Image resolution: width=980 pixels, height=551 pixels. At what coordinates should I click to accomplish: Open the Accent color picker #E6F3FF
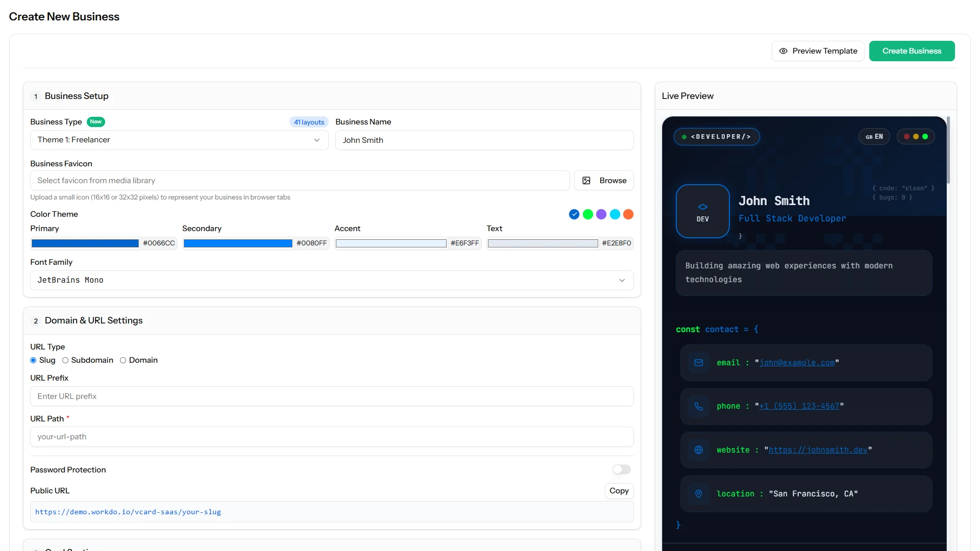(391, 243)
